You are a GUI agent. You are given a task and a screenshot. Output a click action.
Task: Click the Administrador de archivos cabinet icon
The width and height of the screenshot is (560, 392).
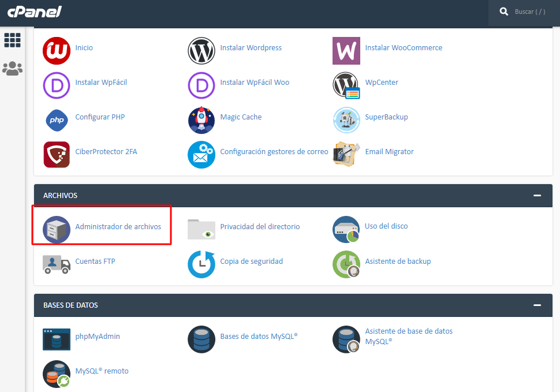point(57,230)
